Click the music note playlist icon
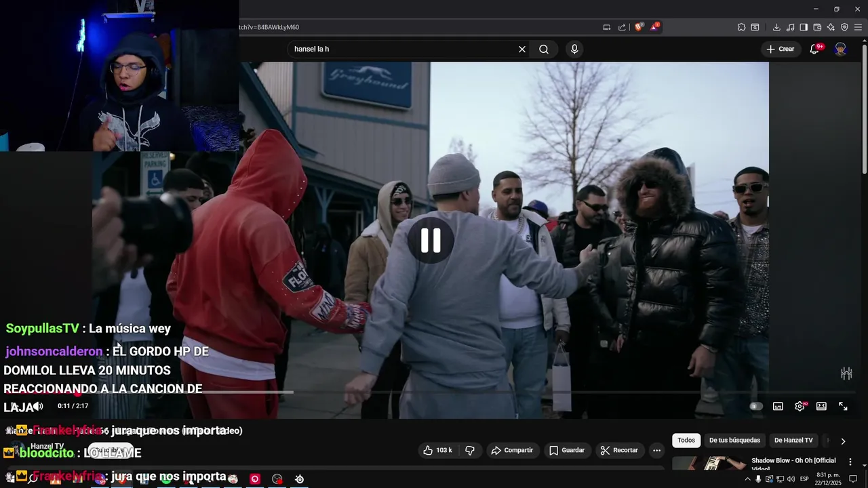868x488 pixels. 790,27
